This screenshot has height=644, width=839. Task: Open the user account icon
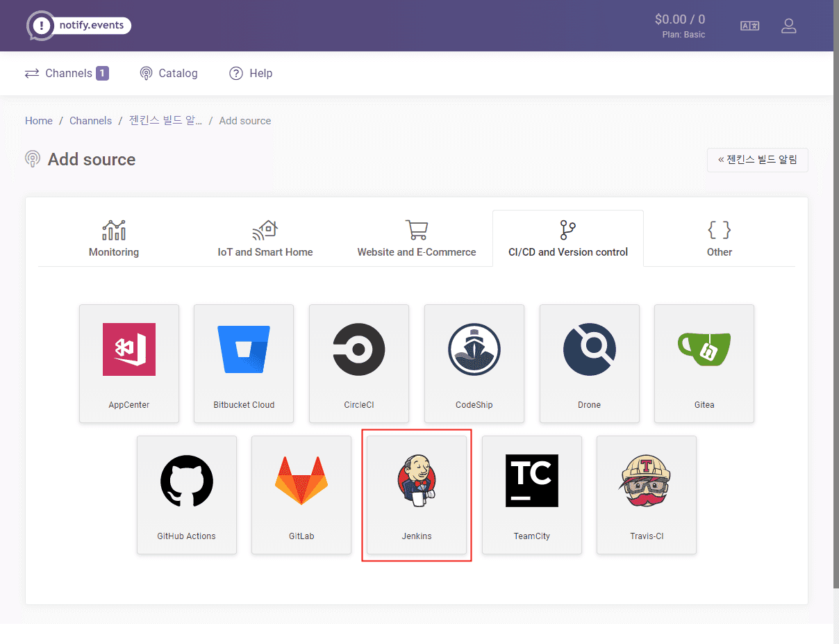(788, 26)
